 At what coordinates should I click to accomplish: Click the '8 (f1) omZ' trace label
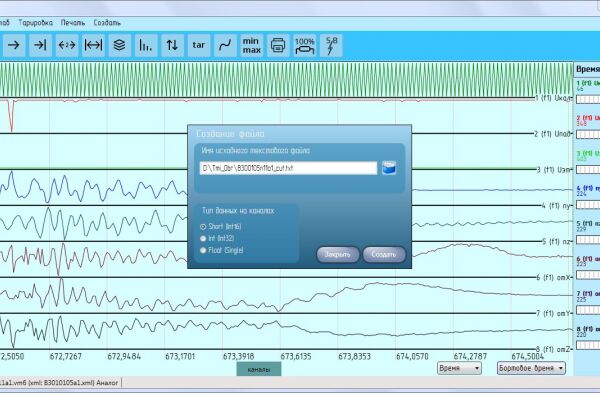(554, 349)
